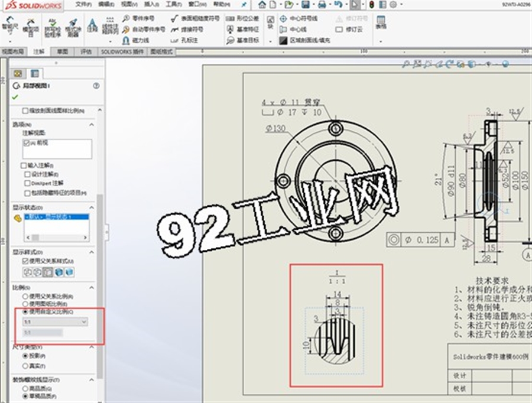532x403 pixels.
Task: Insert Center Mark (中心符号线)
Action: (299, 18)
